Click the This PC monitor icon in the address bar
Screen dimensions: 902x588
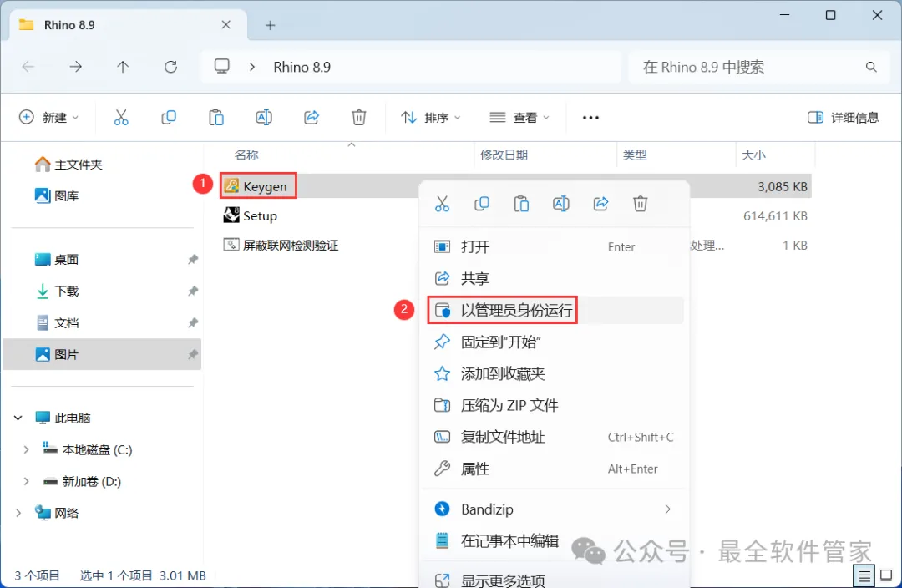pyautogui.click(x=221, y=66)
